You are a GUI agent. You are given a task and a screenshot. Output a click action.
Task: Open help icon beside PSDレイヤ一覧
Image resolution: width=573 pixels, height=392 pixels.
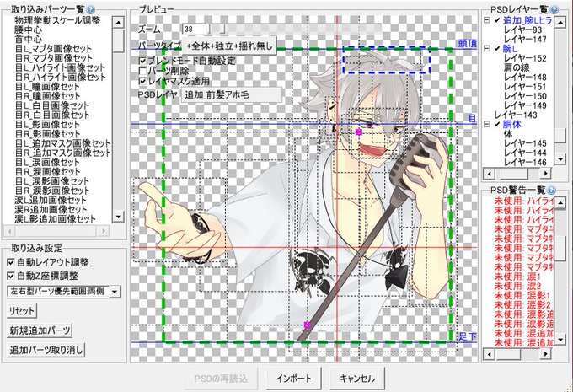[554, 9]
